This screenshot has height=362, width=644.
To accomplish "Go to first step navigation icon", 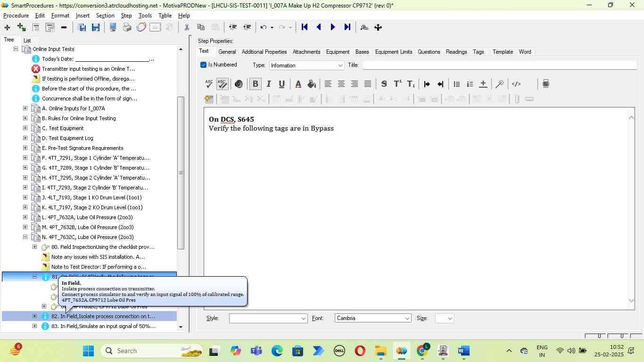I will 305,27.
